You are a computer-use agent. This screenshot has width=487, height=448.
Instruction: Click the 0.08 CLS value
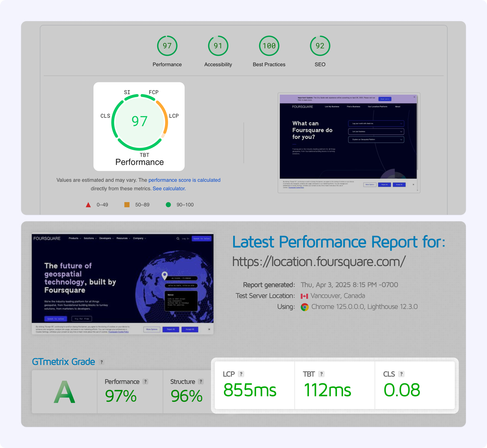pyautogui.click(x=402, y=390)
